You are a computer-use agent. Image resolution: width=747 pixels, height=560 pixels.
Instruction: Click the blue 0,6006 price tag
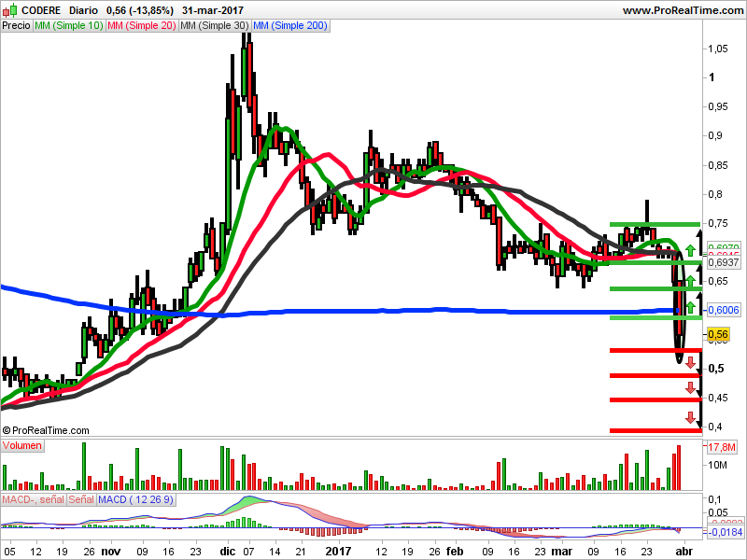[x=723, y=310]
